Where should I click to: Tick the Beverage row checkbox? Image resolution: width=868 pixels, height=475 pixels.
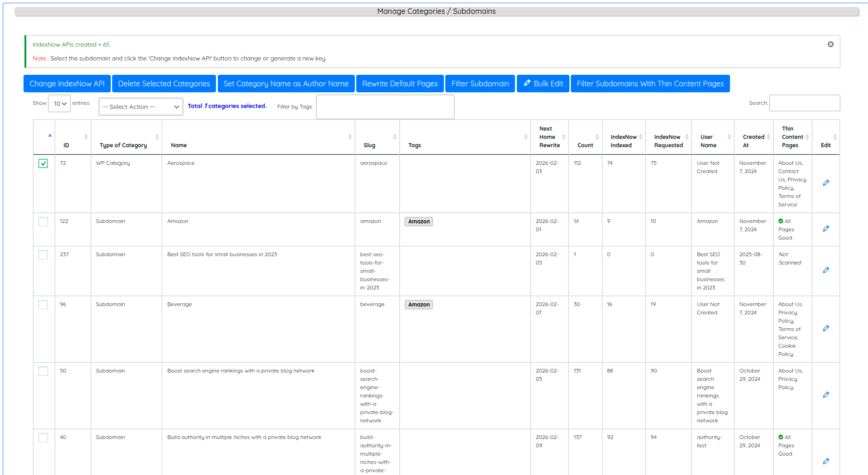[43, 305]
